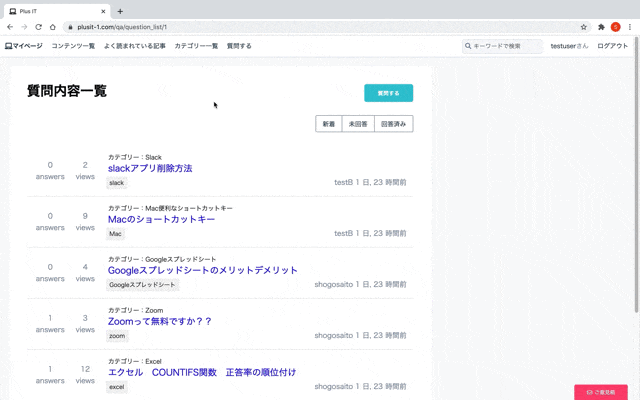Click the keyword search field

coord(502,46)
